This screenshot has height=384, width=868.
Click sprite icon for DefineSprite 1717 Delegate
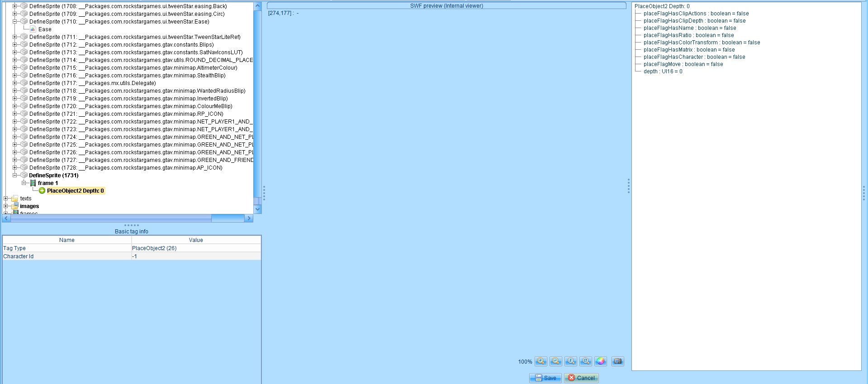tap(24, 83)
